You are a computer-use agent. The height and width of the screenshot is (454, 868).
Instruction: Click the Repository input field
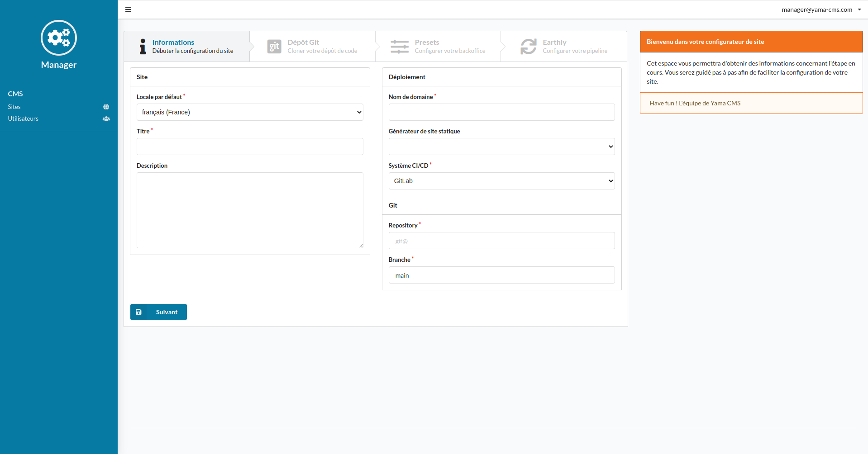tap(501, 241)
